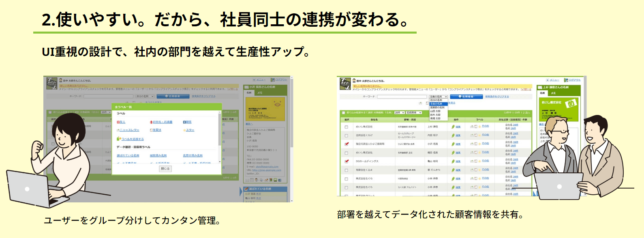Click the star icon in the DGホールディングス row
Image resolution: width=644 pixels, height=238 pixels.
[x=480, y=161]
